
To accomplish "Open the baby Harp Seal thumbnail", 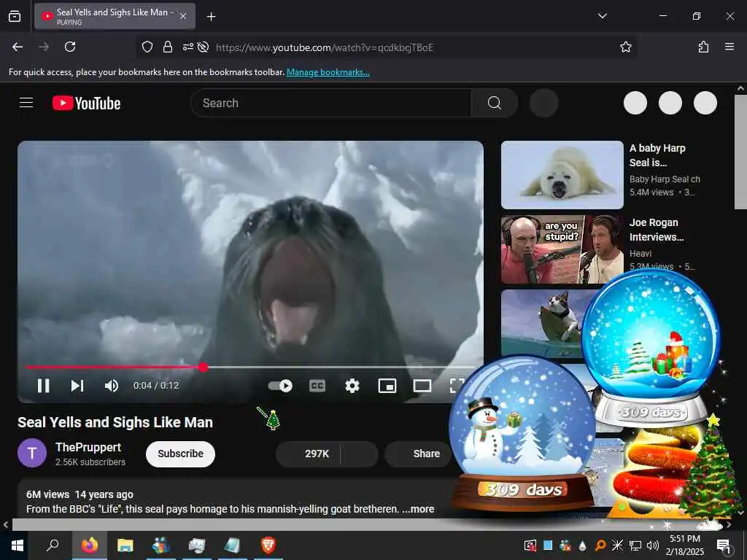I will tap(562, 175).
